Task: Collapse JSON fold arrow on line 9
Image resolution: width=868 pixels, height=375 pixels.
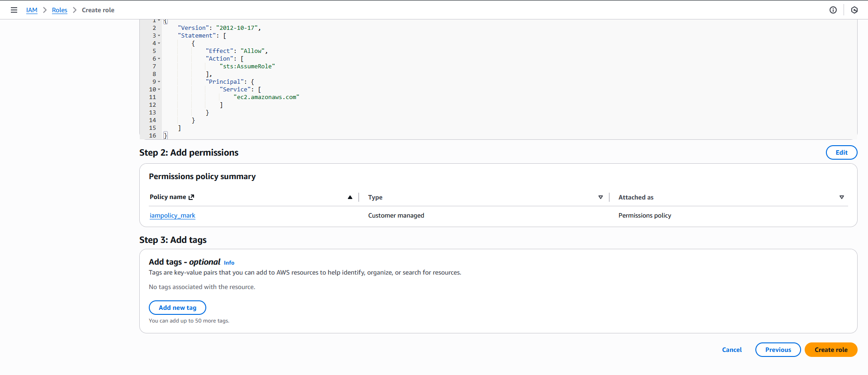Action: (x=159, y=82)
